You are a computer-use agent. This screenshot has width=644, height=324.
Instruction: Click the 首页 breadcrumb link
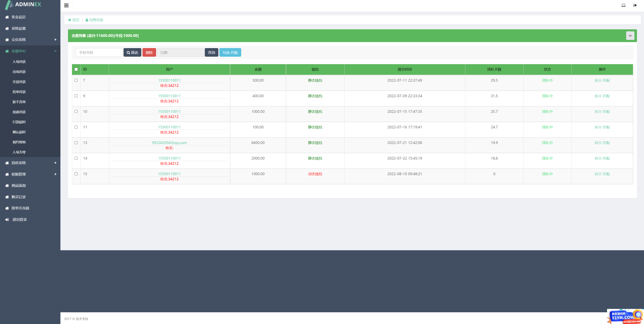coord(76,20)
